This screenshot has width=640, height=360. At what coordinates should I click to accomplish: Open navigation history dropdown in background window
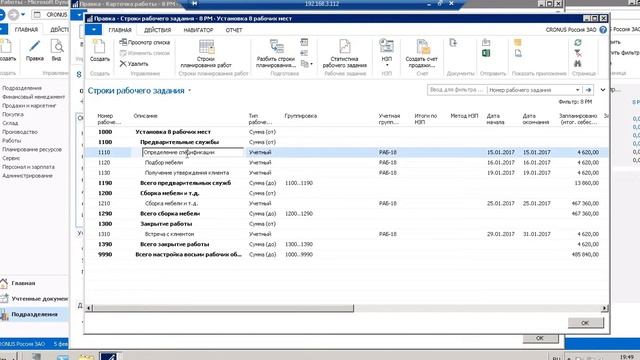tap(23, 15)
